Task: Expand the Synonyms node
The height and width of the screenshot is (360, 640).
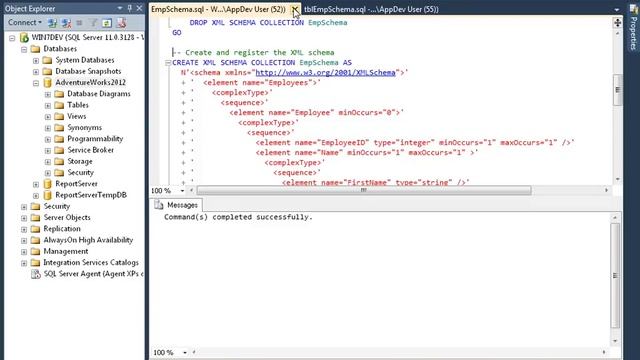Action: pyautogui.click(x=48, y=128)
